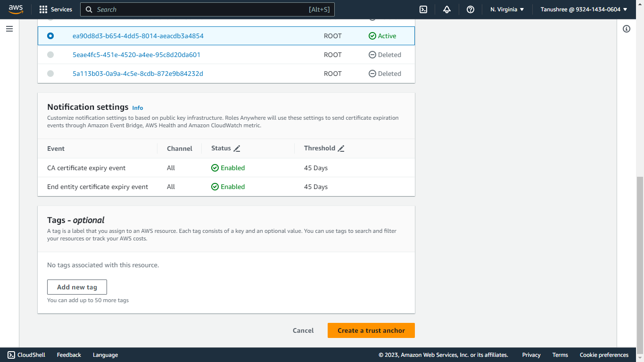Screen dimensions: 644x362
Task: Click 'No tags associated with this resource' text
Action: click(x=103, y=265)
